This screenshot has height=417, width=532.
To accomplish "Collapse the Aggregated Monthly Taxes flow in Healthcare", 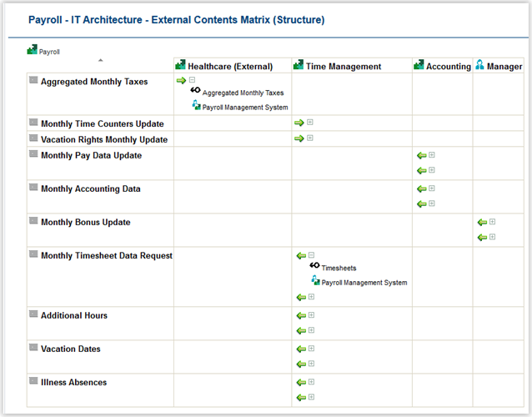I will tap(192, 81).
